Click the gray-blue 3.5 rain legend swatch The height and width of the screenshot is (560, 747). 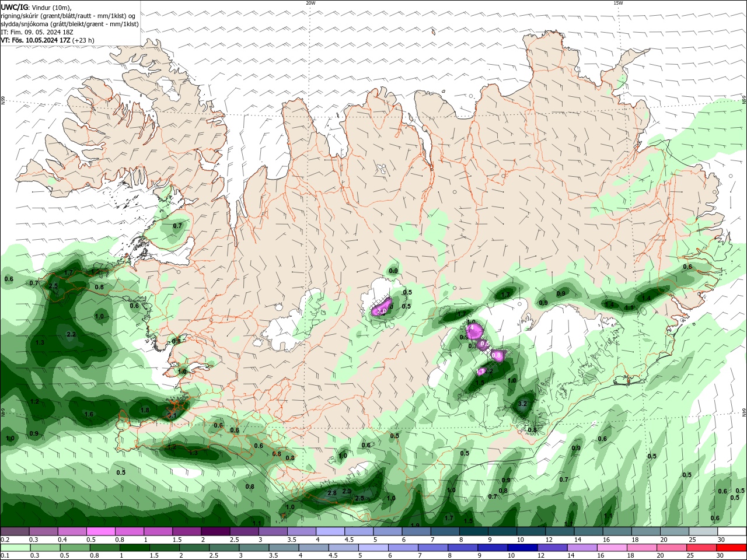284,548
